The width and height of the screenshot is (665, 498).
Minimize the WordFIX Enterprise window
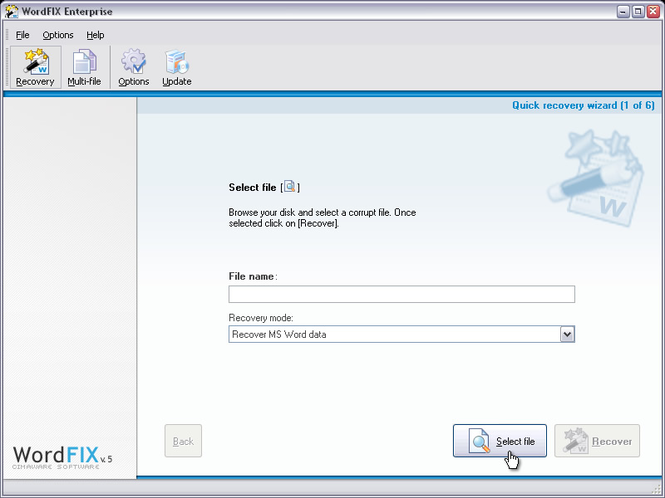(623, 11)
